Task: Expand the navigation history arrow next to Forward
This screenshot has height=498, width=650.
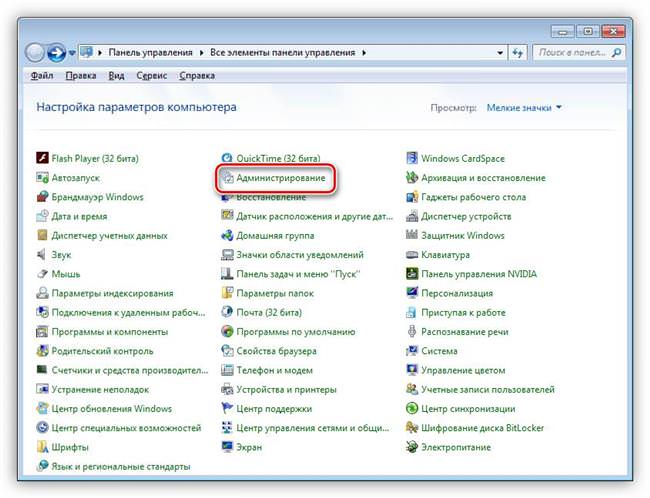Action: [x=72, y=53]
